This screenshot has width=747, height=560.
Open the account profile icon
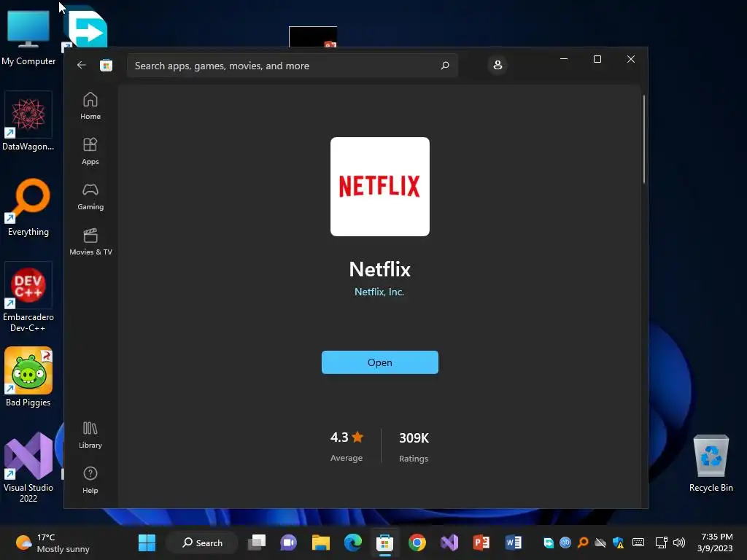point(498,65)
